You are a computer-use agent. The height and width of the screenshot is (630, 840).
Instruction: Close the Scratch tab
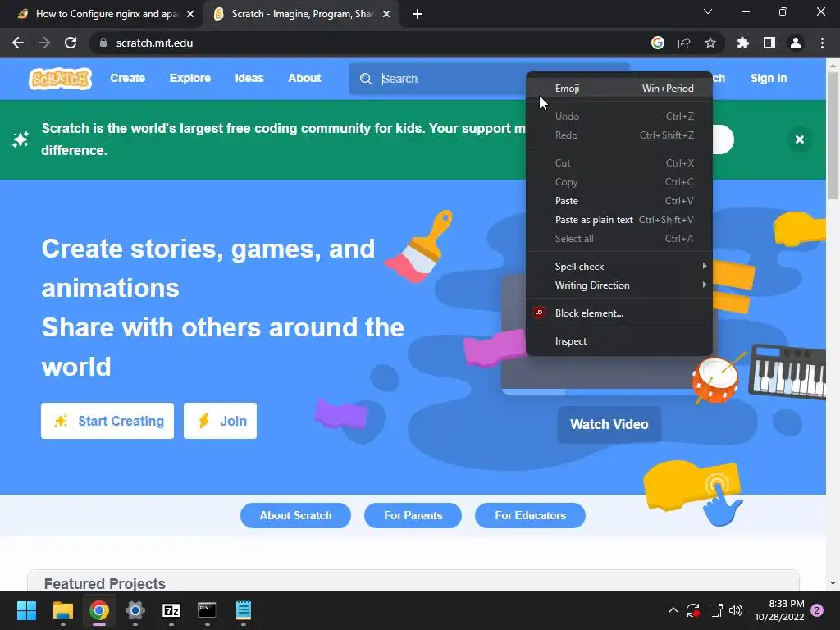click(x=386, y=15)
